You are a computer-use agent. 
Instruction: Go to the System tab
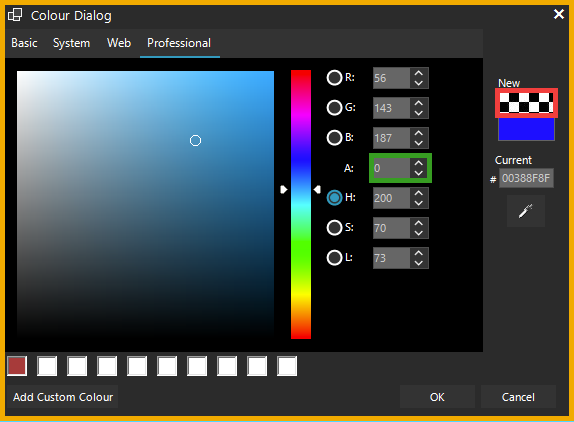click(71, 43)
